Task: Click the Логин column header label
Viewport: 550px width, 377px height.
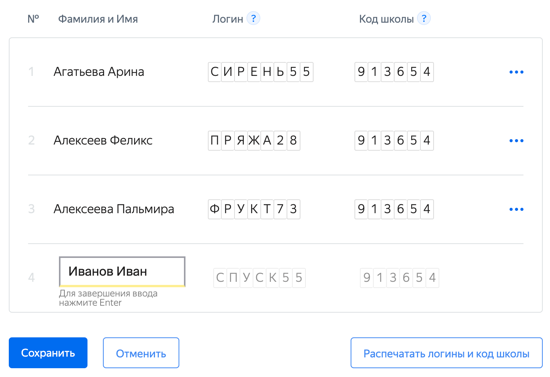Action: point(228,19)
